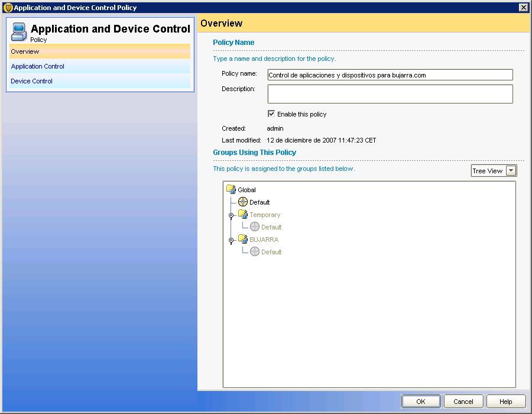This screenshot has height=414, width=532.
Task: Click the computer policy icon in sidebar header
Action: (19, 31)
